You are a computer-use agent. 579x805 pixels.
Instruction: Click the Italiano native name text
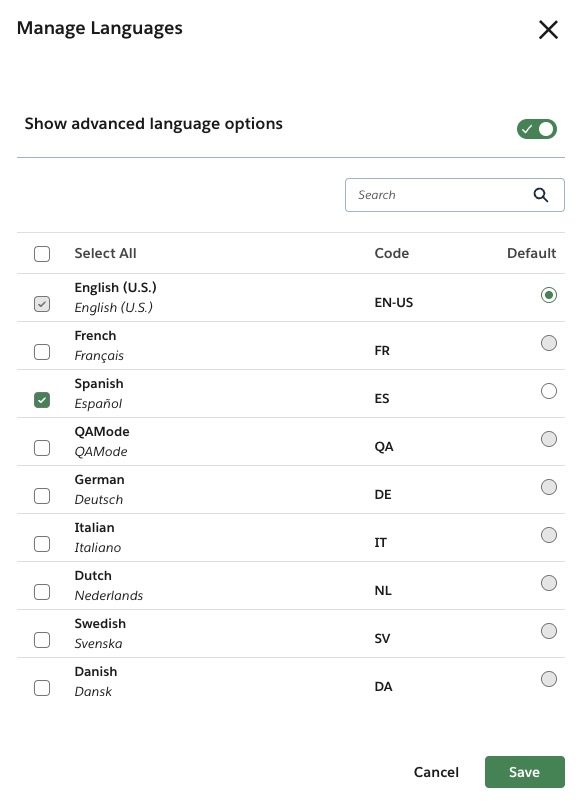pyautogui.click(x=98, y=547)
